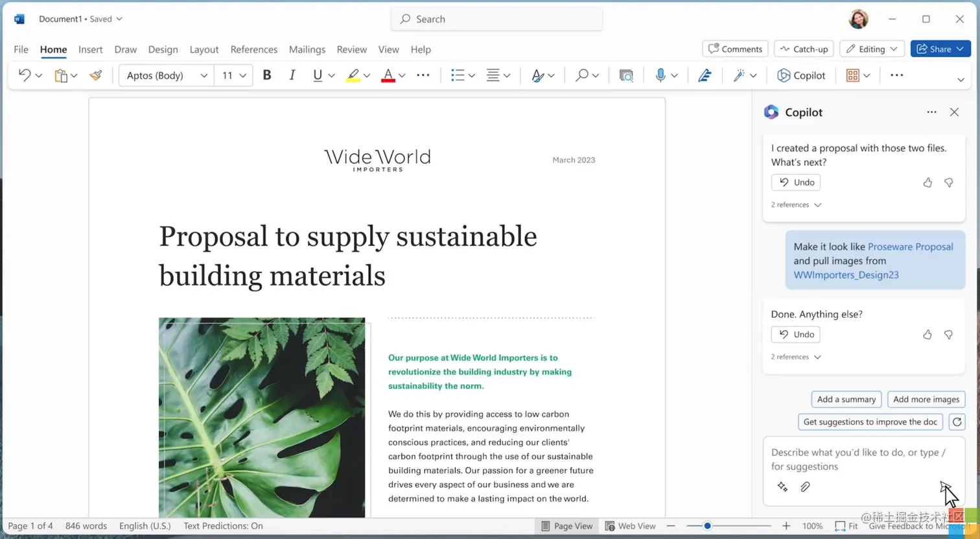Open prompt sparkle icon in Copilot box
Image resolution: width=980 pixels, height=539 pixels.
[782, 486]
